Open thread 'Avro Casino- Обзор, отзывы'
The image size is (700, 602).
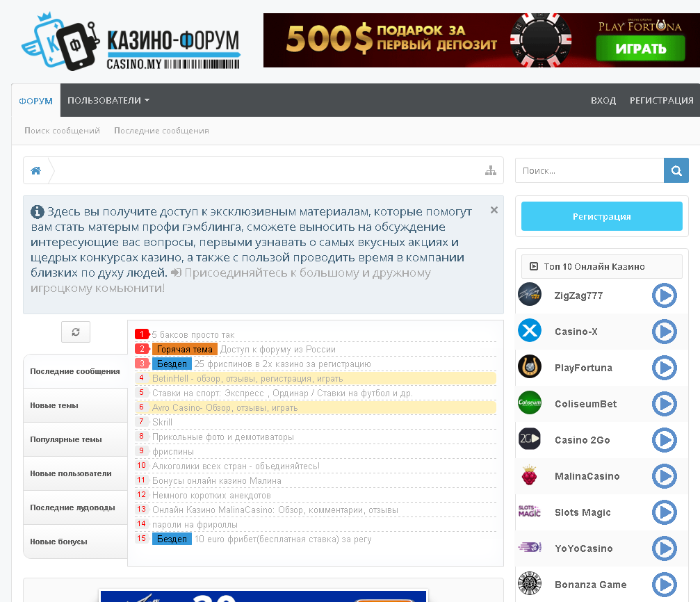coord(225,408)
